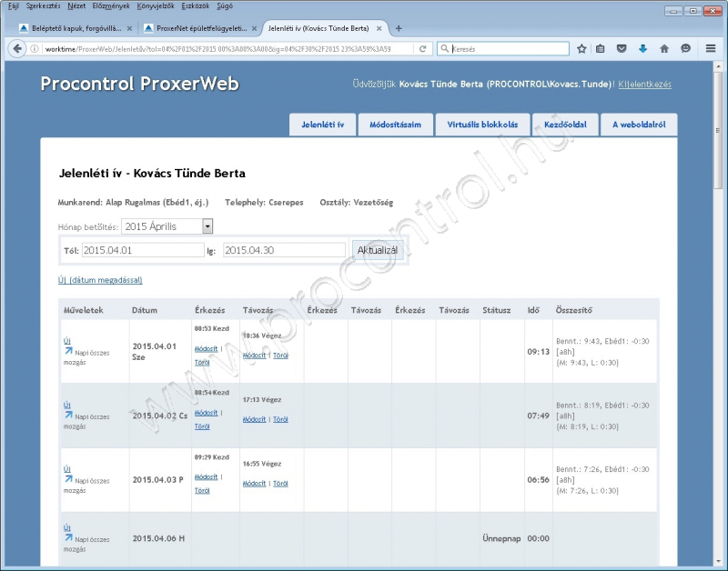The image size is (728, 571).
Task: Click Módosít under 16:55 Végez departure
Action: pyautogui.click(x=255, y=484)
